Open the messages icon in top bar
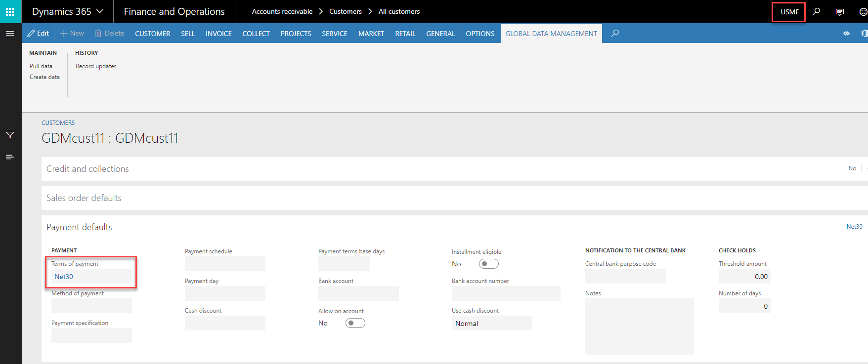868x364 pixels. click(x=840, y=12)
